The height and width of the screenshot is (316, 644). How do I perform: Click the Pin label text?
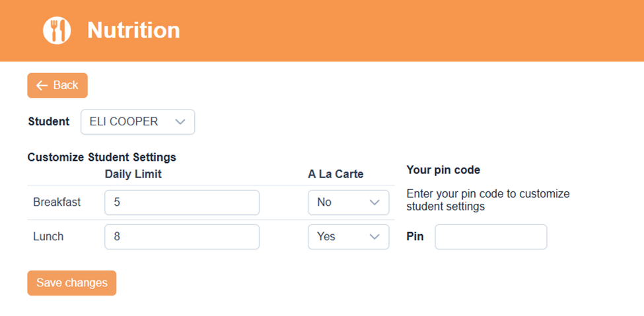415,237
